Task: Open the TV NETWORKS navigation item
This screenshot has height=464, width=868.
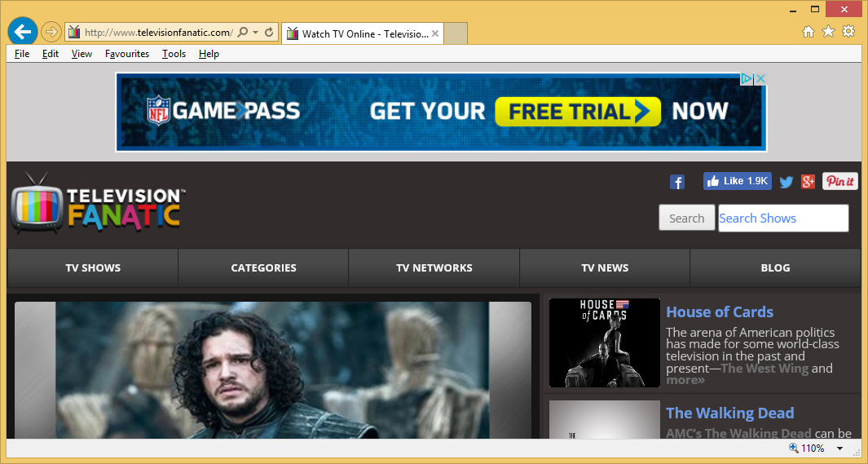Action: click(x=434, y=268)
